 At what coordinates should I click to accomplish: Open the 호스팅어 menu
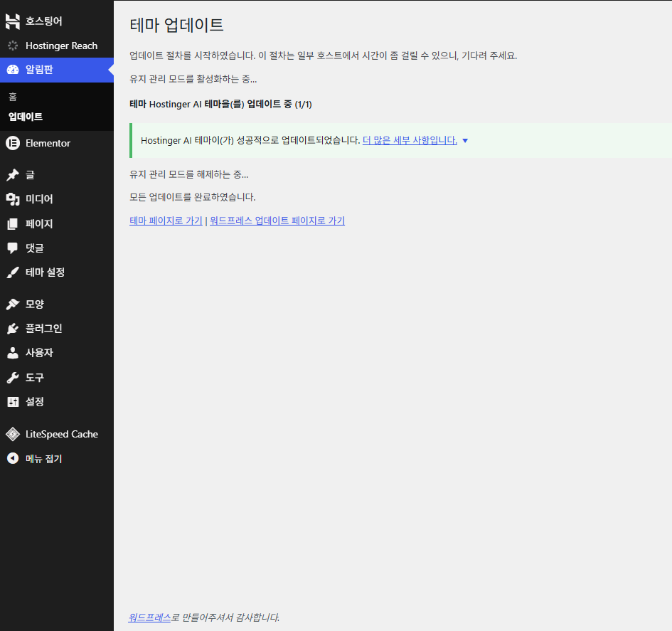coord(57,21)
